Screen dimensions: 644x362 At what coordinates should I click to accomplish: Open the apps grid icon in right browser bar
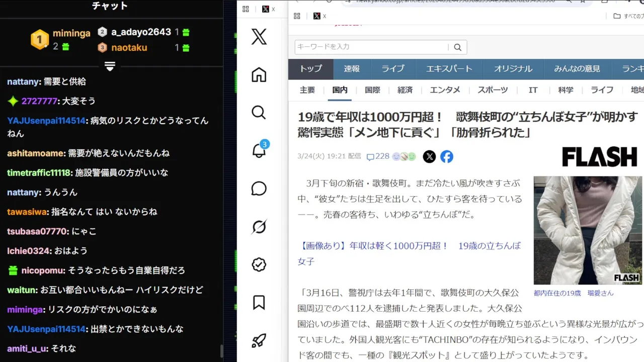click(x=297, y=16)
